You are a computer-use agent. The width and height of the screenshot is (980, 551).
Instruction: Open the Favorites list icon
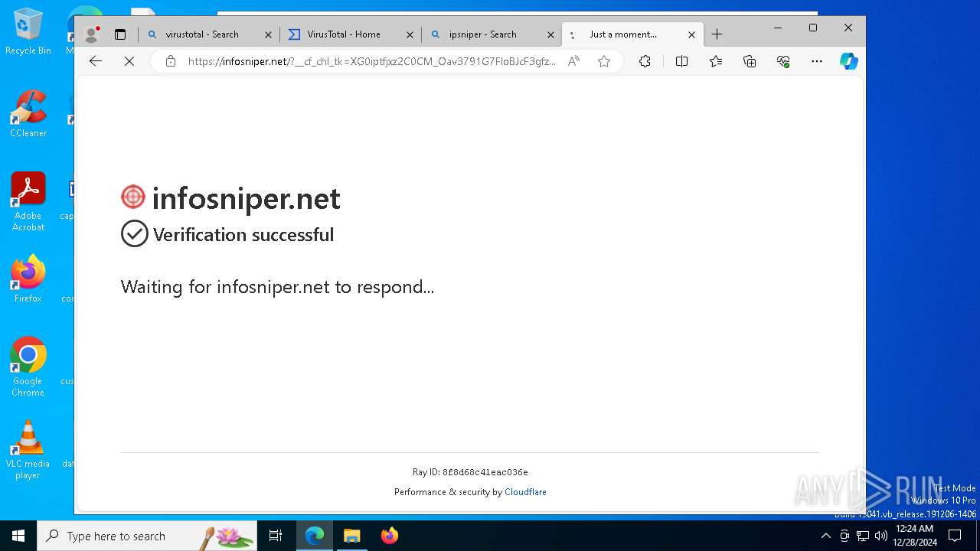point(716,61)
